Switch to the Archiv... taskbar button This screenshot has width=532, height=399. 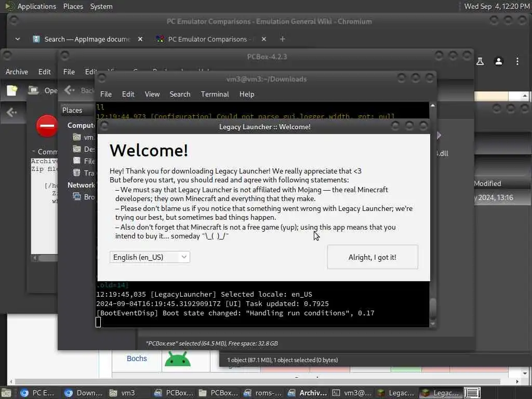[x=308, y=393]
